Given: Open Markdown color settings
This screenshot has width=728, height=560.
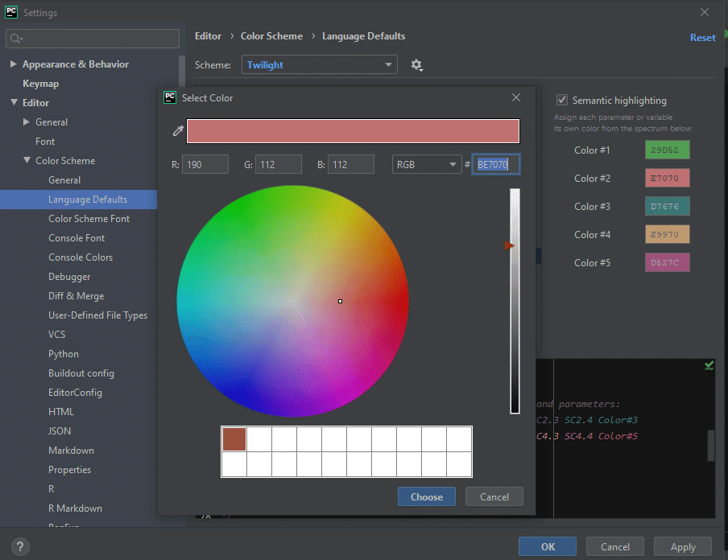Looking at the screenshot, I should click(x=71, y=451).
